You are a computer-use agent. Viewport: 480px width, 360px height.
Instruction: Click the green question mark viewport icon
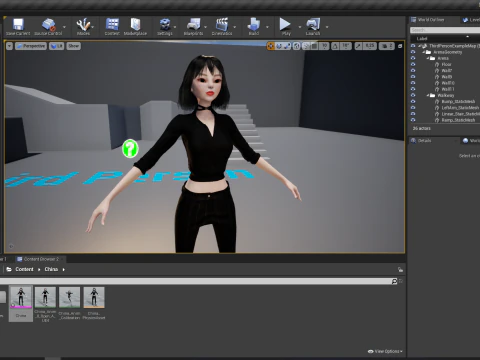coord(130,149)
